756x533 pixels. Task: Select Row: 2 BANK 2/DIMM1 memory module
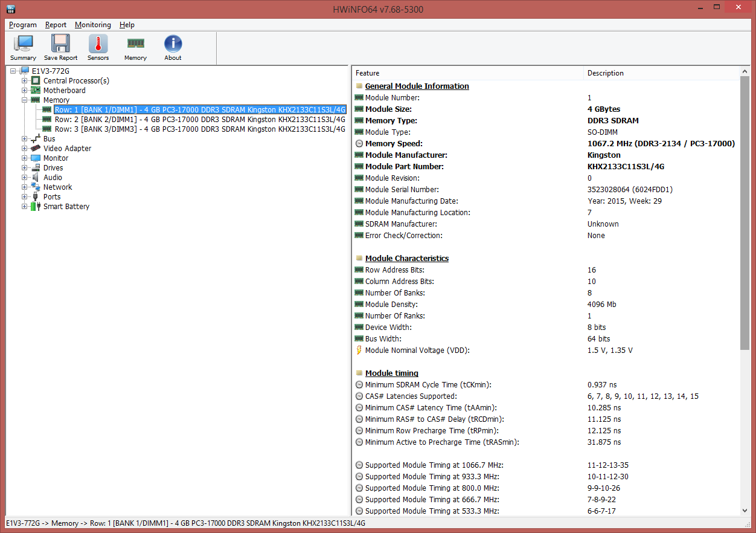coord(200,119)
